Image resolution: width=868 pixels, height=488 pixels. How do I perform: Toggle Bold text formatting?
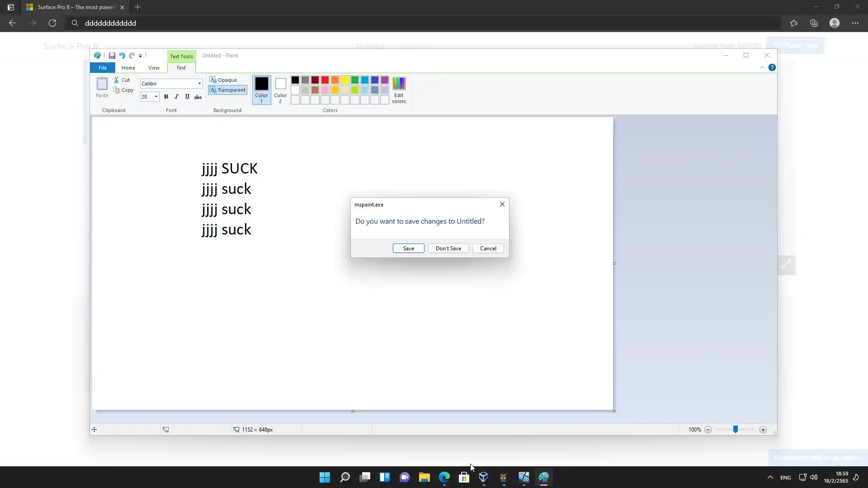coord(166,97)
